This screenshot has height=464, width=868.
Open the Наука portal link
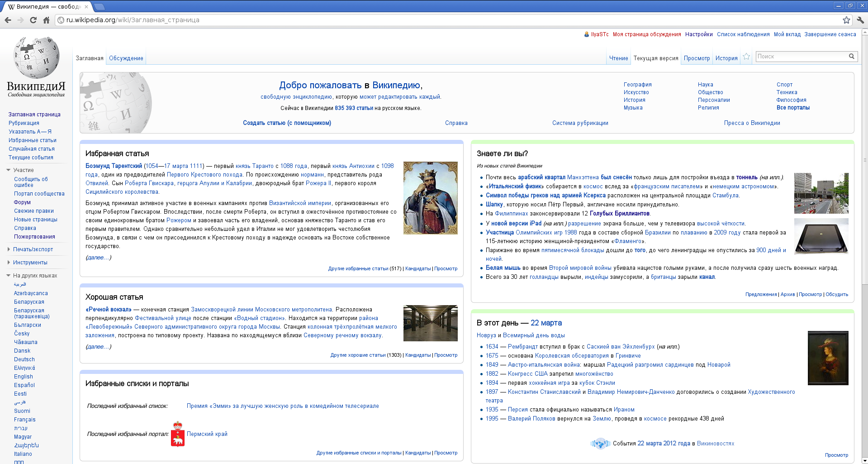coord(705,85)
